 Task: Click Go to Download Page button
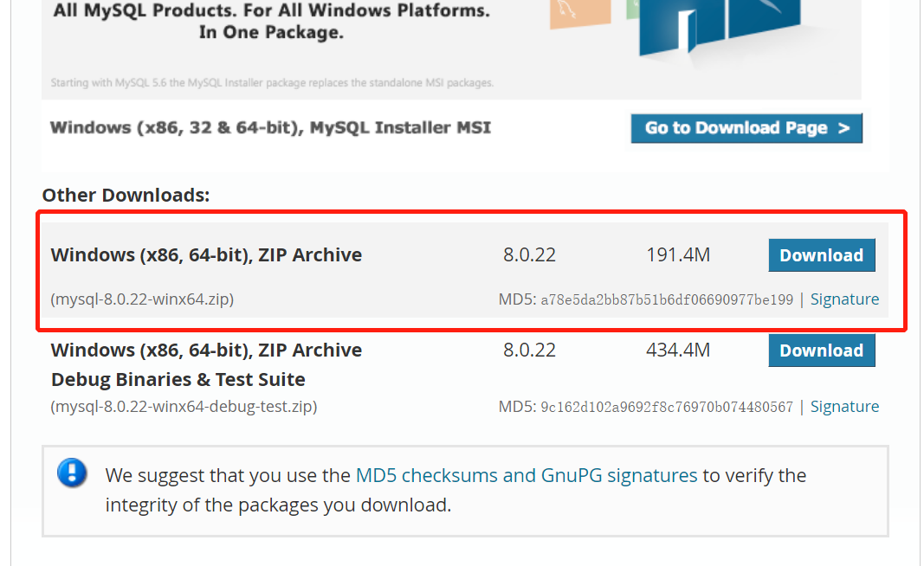(x=746, y=128)
